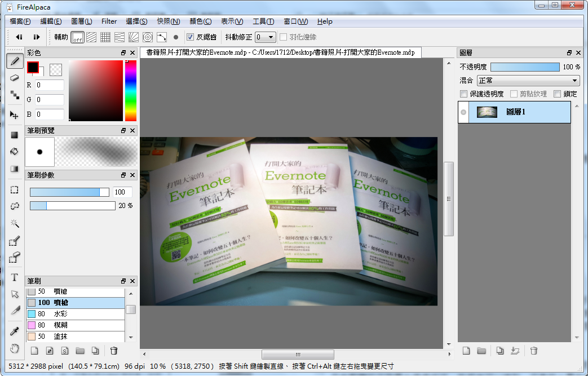Add a new brush in brush panel
This screenshot has width=588, height=376.
(x=34, y=351)
